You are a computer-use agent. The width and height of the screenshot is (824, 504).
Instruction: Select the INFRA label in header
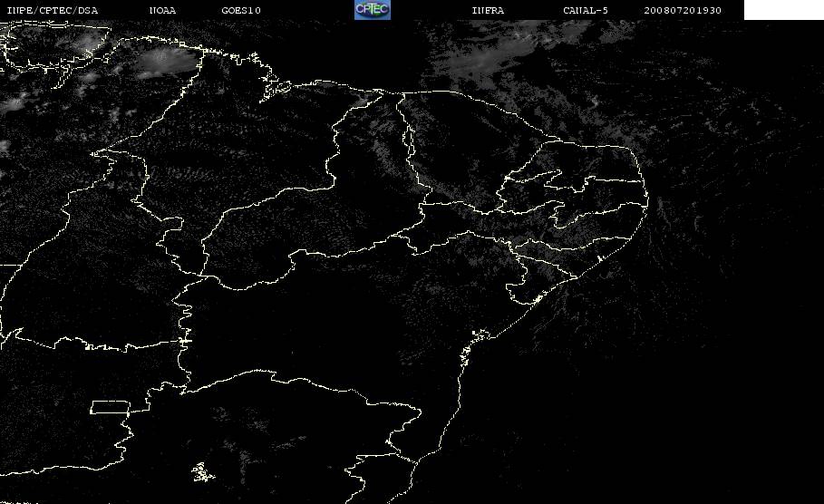(x=488, y=10)
